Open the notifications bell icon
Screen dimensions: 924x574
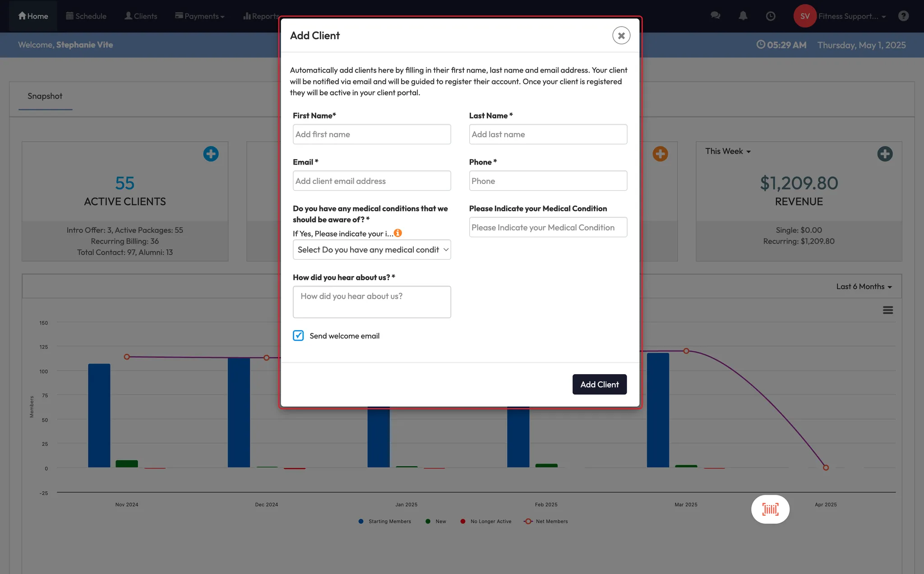743,16
